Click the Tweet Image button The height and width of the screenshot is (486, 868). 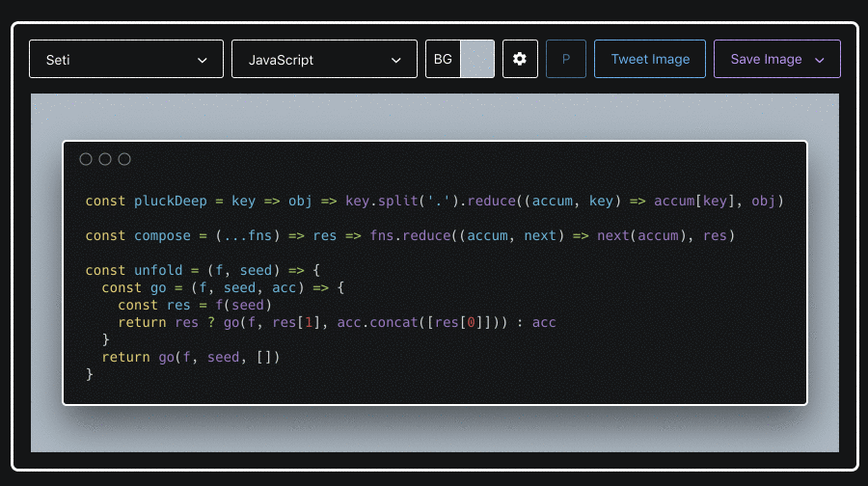pos(650,59)
